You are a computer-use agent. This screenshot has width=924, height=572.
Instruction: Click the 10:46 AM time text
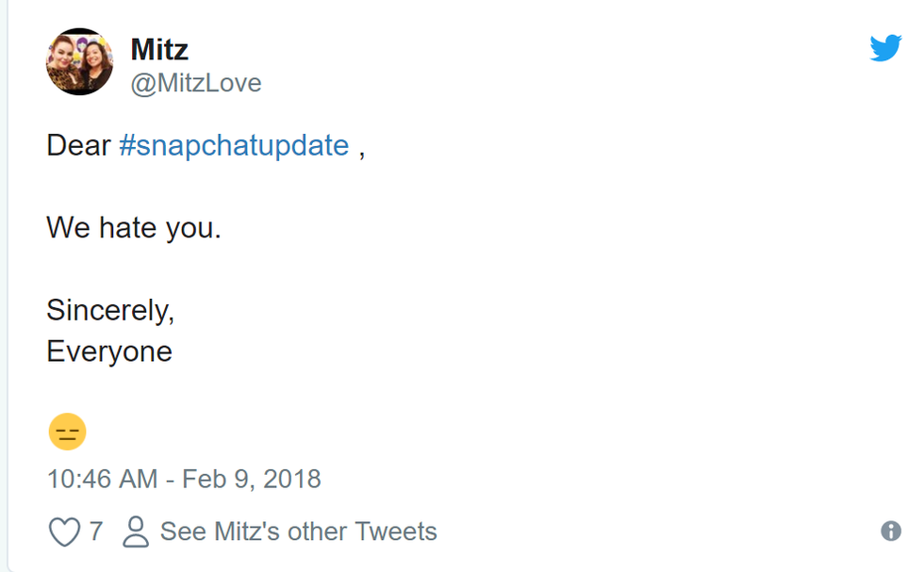pos(102,479)
